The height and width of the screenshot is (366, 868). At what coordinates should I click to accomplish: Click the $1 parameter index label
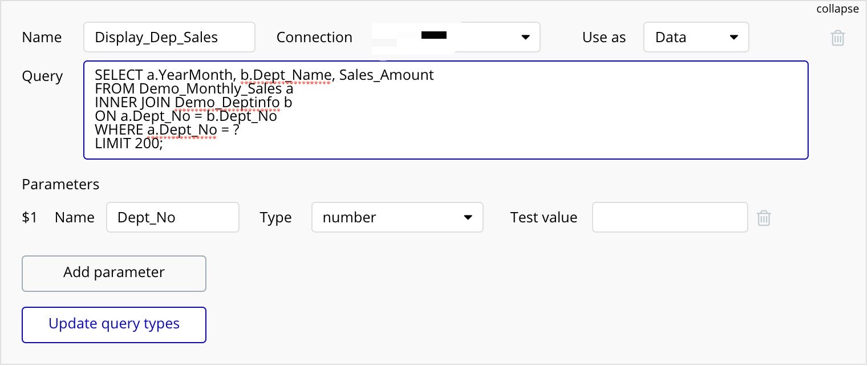click(29, 218)
